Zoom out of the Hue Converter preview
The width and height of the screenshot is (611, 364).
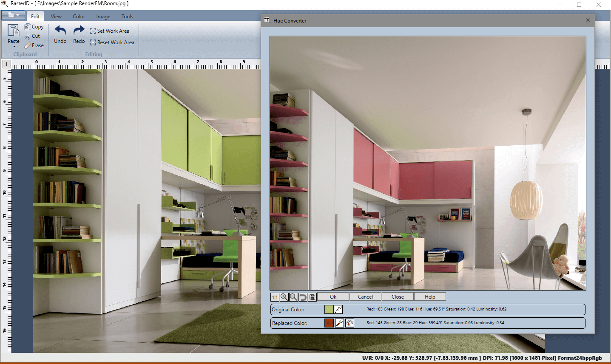pos(293,297)
